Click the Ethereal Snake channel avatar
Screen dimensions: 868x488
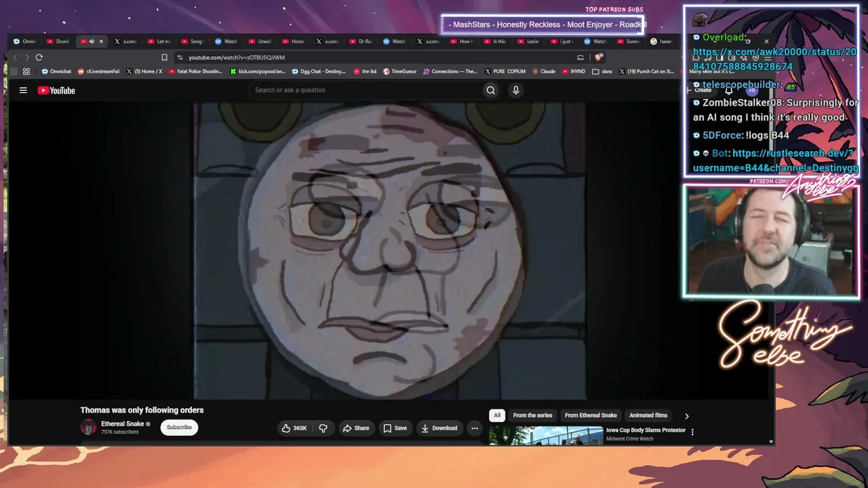(x=89, y=427)
